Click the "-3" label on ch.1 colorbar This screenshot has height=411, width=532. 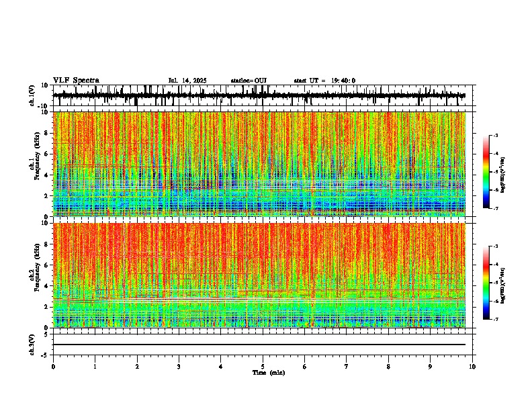(496, 135)
